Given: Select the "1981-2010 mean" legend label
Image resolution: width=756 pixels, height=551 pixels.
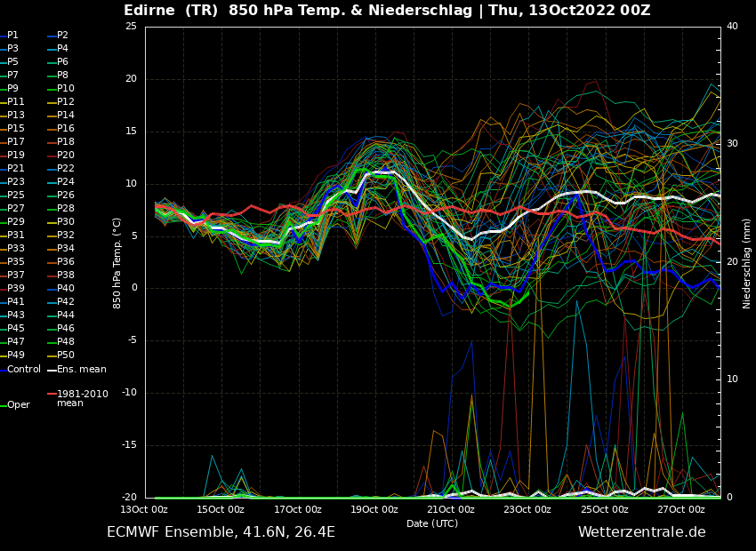Looking at the screenshot, I should coord(83,398).
